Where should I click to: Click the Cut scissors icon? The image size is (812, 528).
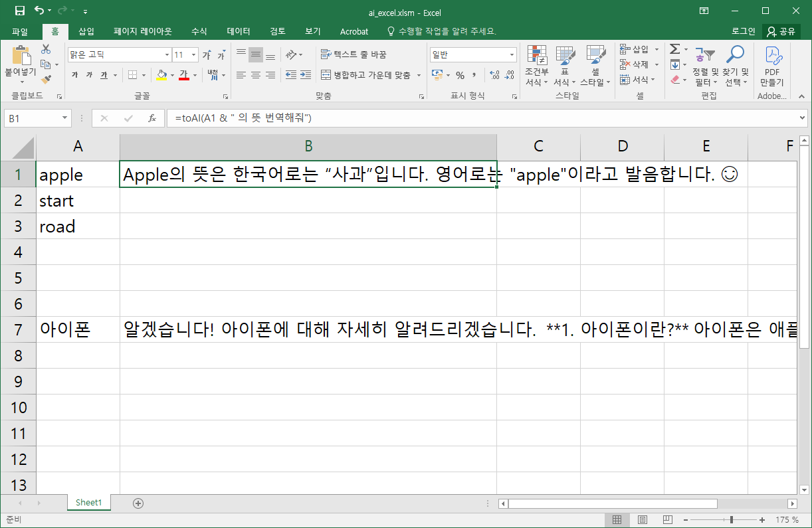click(x=46, y=49)
